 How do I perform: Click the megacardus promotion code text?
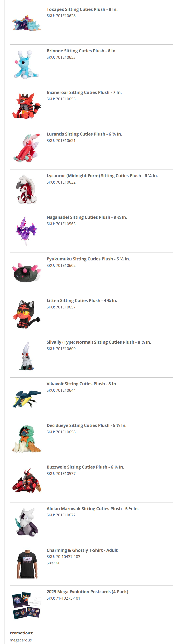(21, 640)
